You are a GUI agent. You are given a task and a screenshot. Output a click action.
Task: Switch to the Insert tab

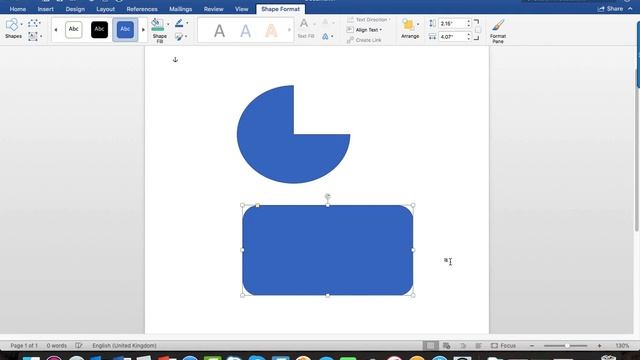(x=46, y=9)
